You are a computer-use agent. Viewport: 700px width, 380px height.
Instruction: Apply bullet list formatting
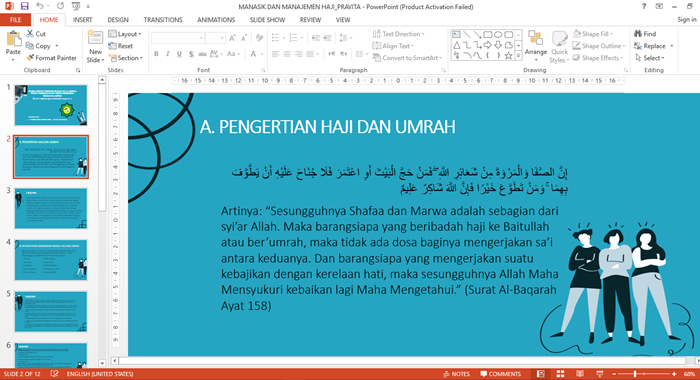278,38
